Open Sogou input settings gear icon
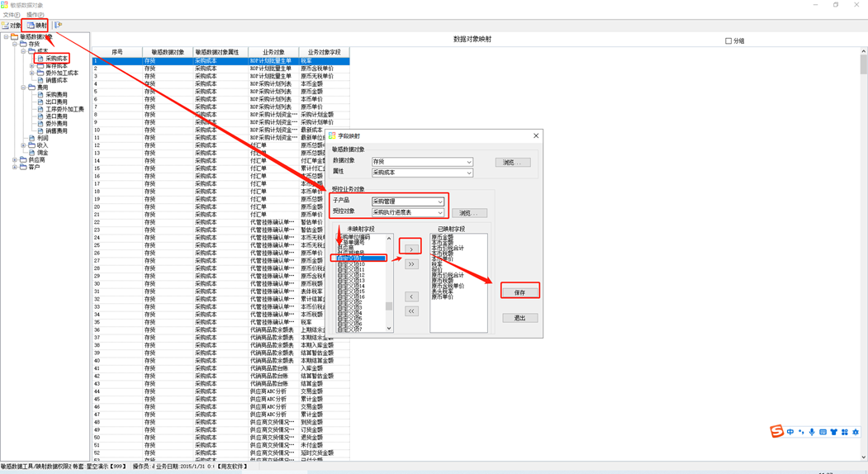This screenshot has height=474, width=868. (856, 432)
